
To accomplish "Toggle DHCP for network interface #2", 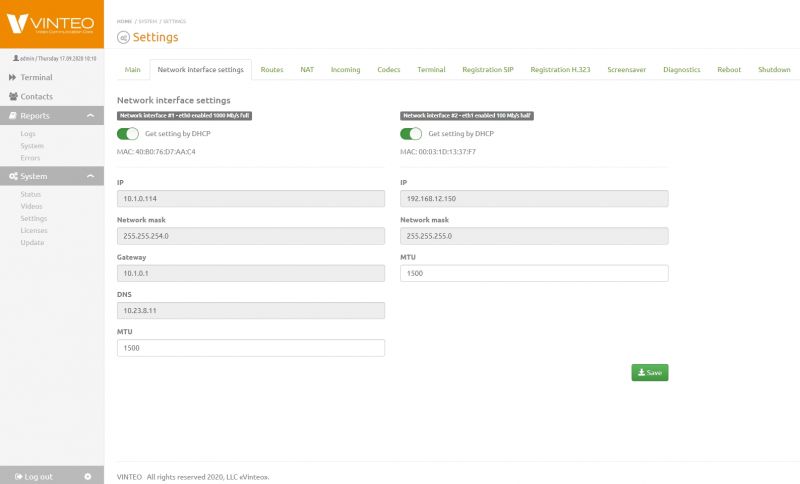I will (x=411, y=134).
